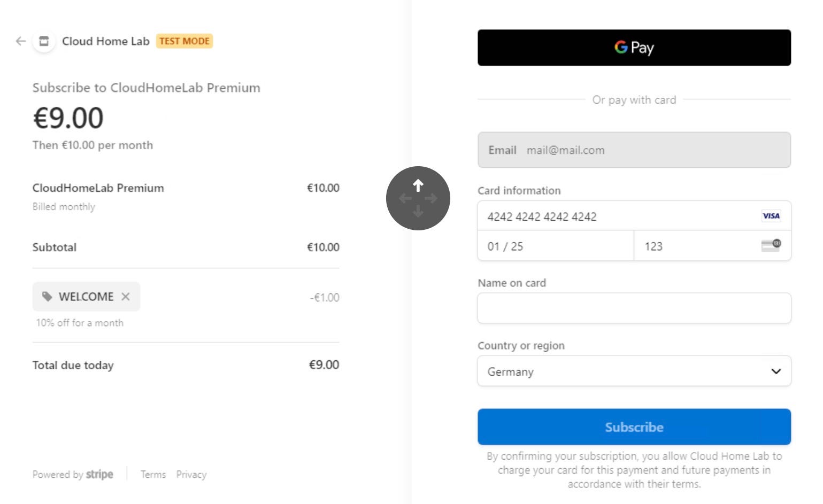The height and width of the screenshot is (504, 823).
Task: Click the Powered by stripe link
Action: (x=73, y=474)
